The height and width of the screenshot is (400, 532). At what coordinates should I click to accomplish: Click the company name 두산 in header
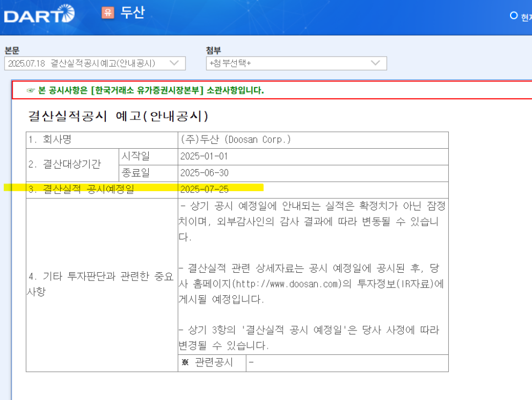(133, 13)
